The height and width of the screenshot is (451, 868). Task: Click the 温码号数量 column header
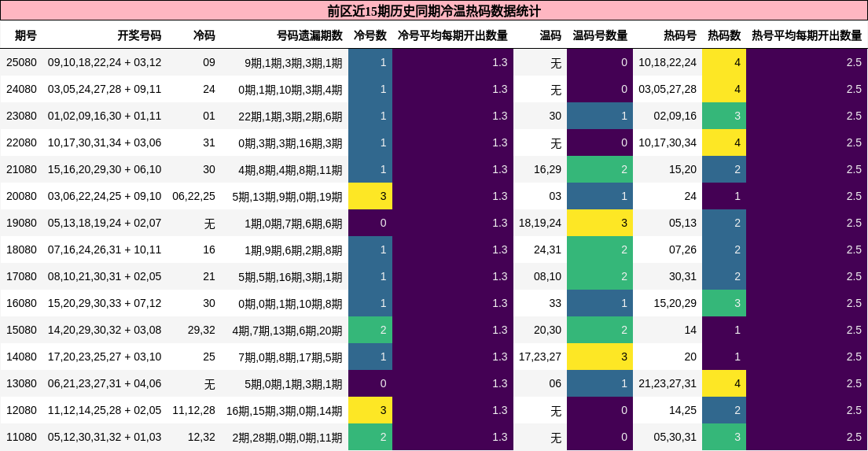600,35
